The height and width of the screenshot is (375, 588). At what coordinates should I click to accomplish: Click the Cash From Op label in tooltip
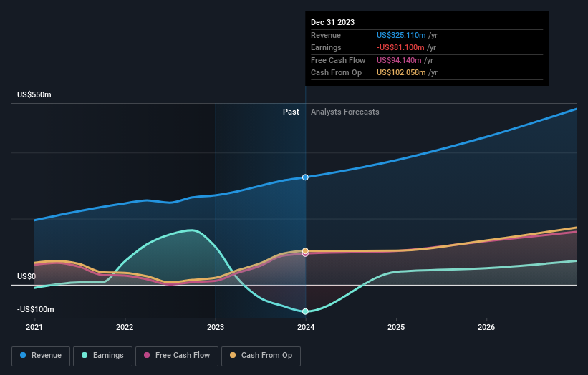[x=337, y=73]
